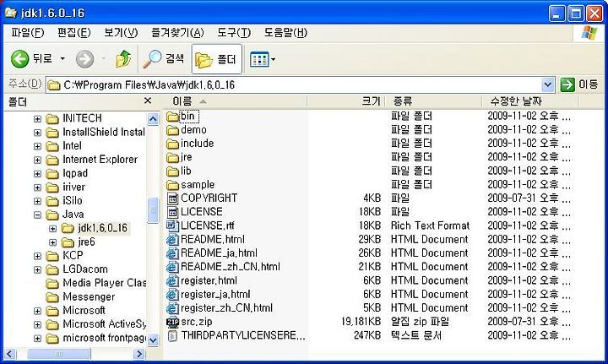Collapse the Java tree node
Image resolution: width=608 pixels, height=364 pixels.
pos(37,215)
